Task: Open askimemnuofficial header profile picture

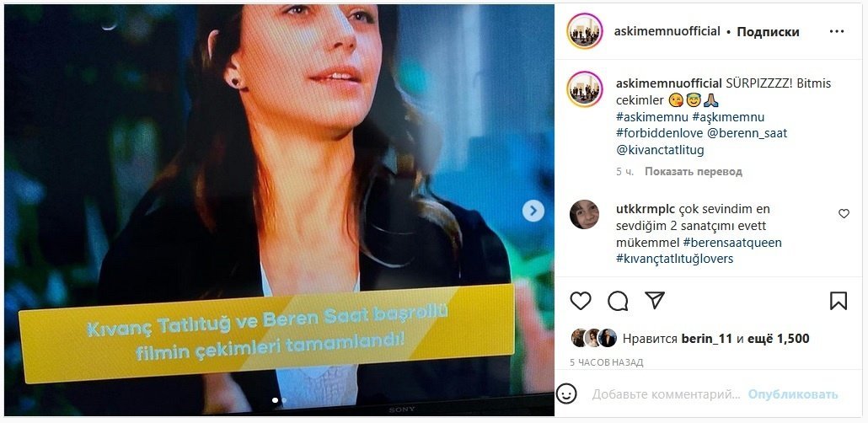Action: point(585,31)
